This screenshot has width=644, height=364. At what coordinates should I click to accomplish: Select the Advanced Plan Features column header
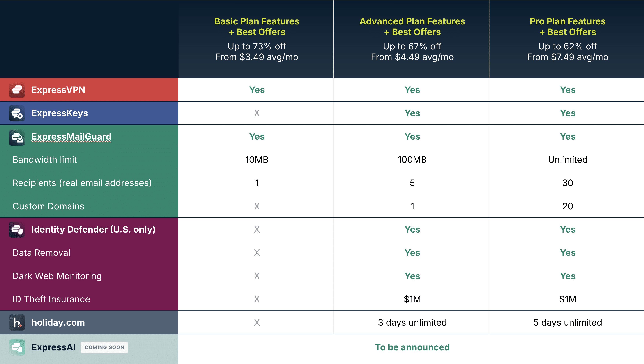point(412,26)
